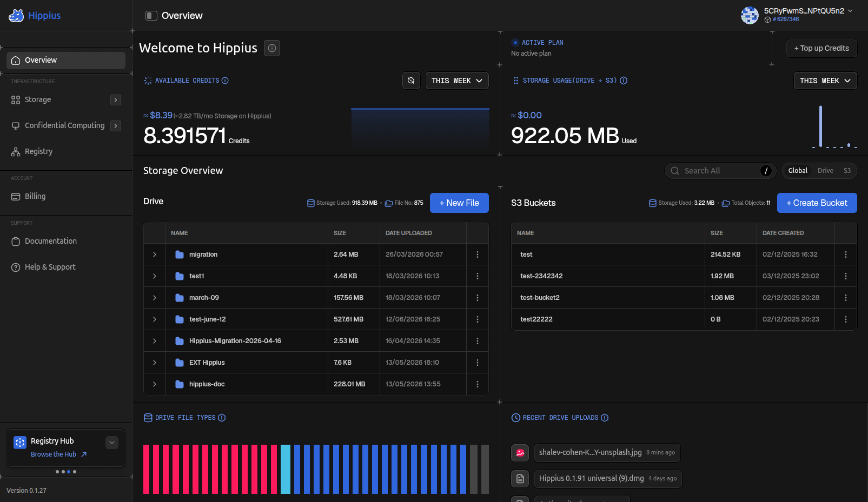Open more options for migration folder
The image size is (868, 502).
coord(478,255)
